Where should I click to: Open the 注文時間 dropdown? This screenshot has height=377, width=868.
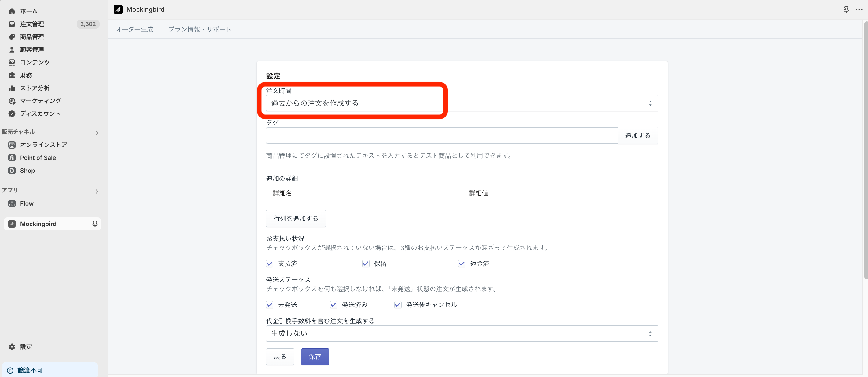coord(462,103)
